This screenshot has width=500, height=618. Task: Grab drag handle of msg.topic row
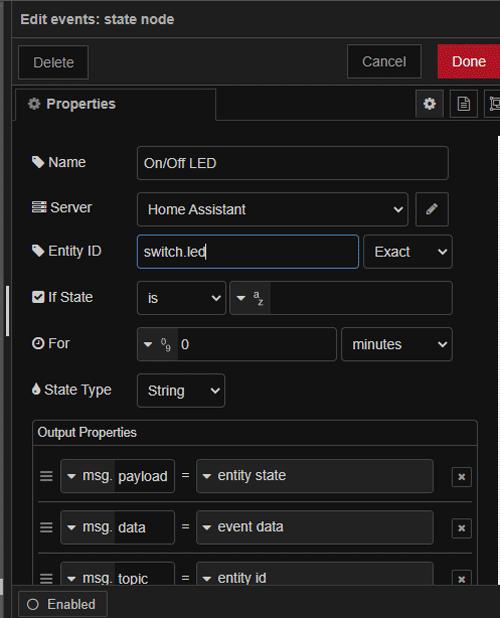(x=46, y=578)
